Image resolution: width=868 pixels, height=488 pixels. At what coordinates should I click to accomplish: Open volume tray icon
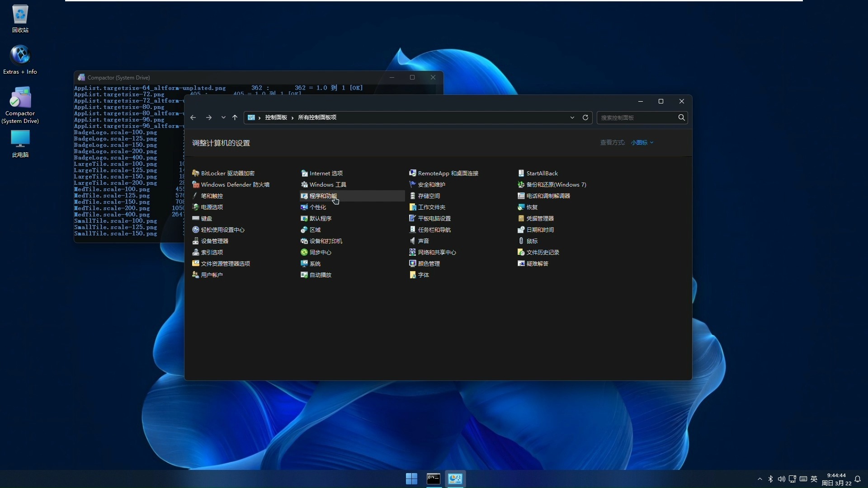(781, 479)
